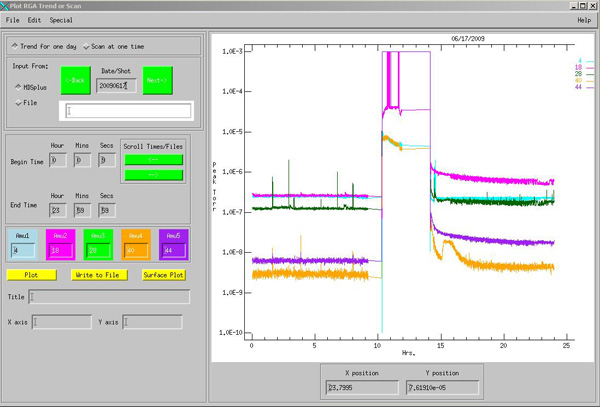This screenshot has width=600, height=407.
Task: Click the End Time Hour field
Action: 58,210
